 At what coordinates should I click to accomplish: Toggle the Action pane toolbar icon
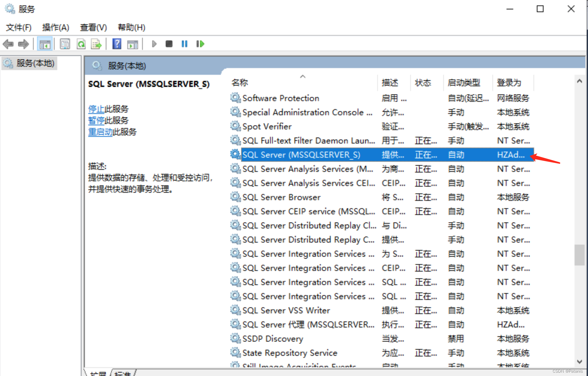pyautogui.click(x=133, y=44)
